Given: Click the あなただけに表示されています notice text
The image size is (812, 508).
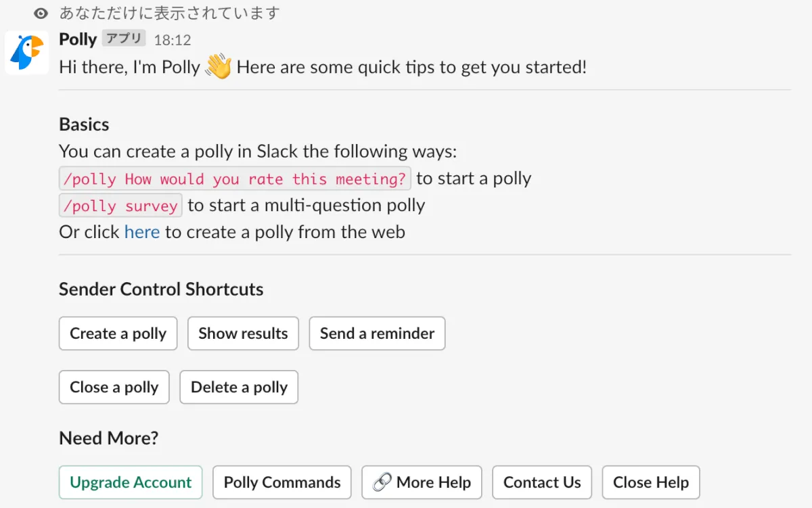Looking at the screenshot, I should [170, 13].
